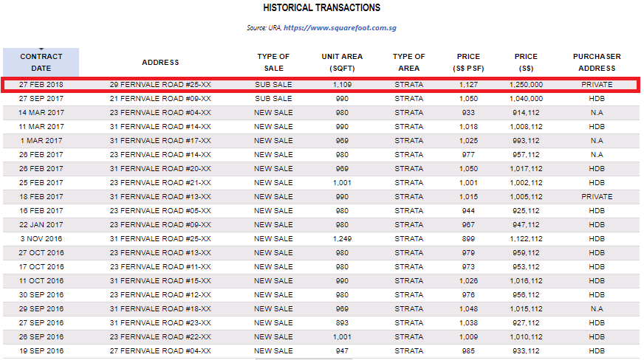Screen dimensions: 644x360
Task: Select price 947,112 cell
Action: [526, 225]
